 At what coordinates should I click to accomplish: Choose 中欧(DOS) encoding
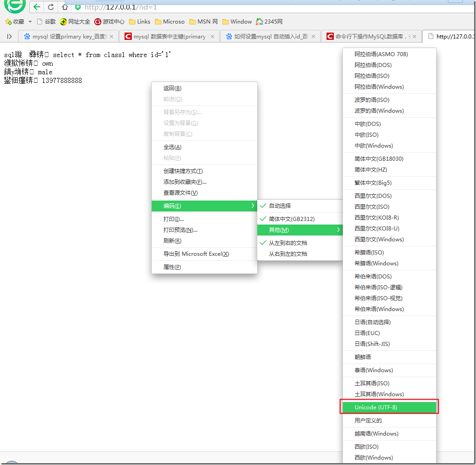(x=389, y=124)
